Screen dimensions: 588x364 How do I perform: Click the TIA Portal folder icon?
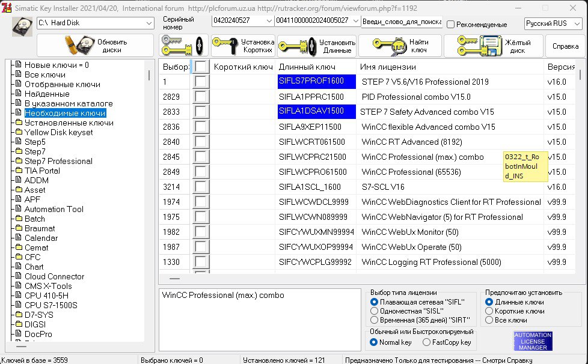tap(19, 171)
